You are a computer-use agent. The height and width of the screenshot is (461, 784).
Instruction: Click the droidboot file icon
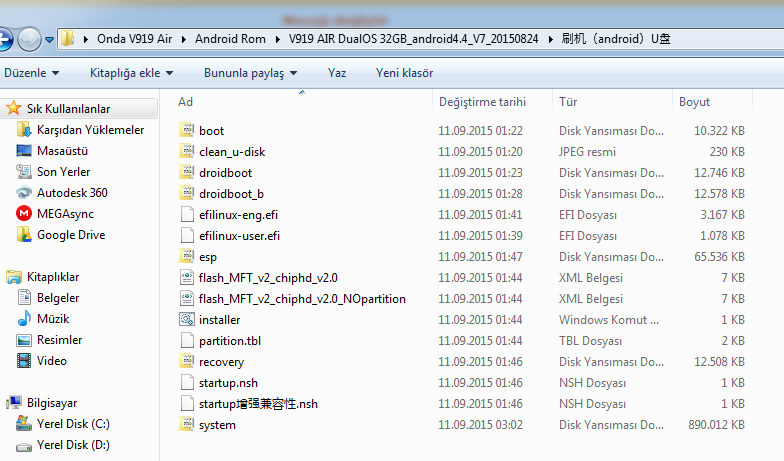(x=186, y=172)
